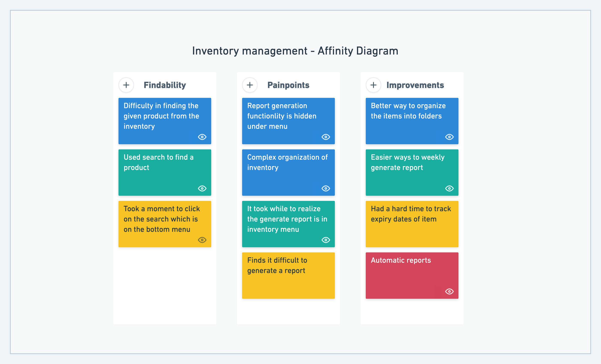Click eye icon on 'Difficulty in finding' card

pyautogui.click(x=202, y=137)
